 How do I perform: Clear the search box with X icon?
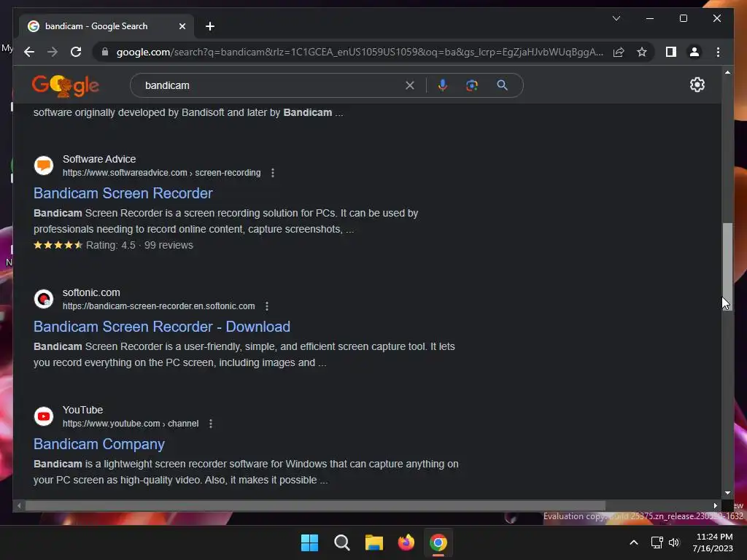410,85
